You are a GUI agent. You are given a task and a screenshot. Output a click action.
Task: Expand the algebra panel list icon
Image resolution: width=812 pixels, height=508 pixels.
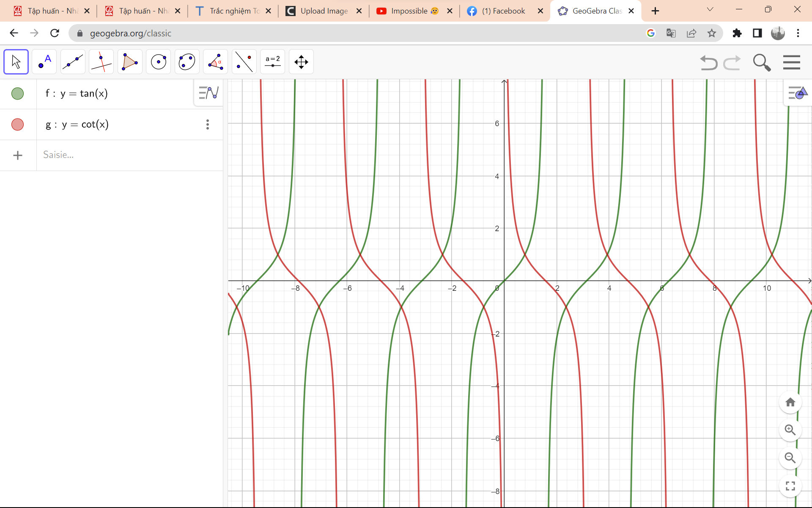(x=208, y=93)
